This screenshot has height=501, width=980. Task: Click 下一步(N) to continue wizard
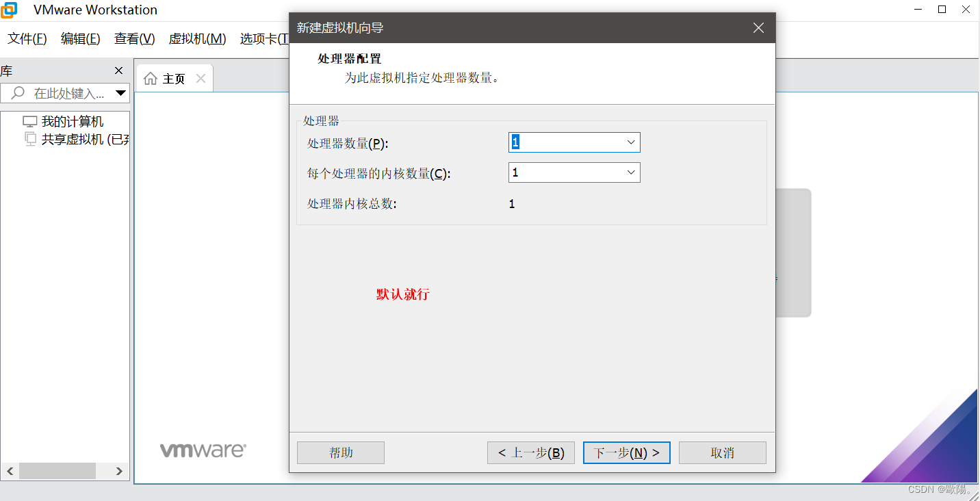(627, 452)
